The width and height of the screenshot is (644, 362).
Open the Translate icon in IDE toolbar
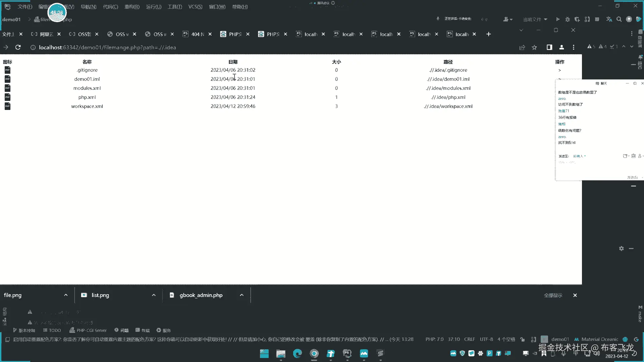tap(609, 19)
